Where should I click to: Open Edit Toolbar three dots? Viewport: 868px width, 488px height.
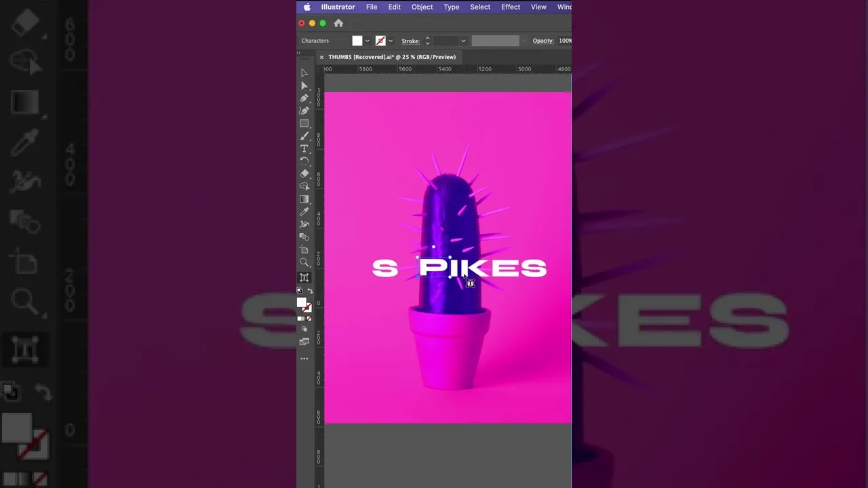click(304, 359)
